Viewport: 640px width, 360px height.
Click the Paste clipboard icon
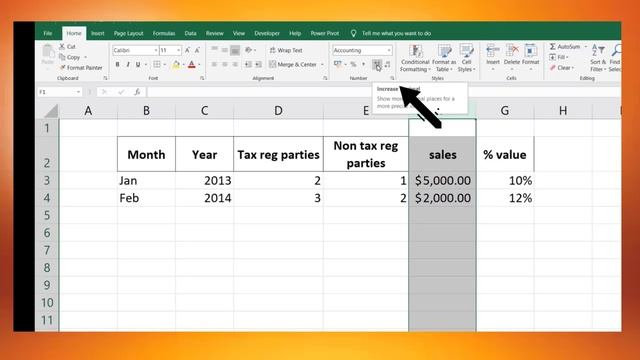coord(48,51)
